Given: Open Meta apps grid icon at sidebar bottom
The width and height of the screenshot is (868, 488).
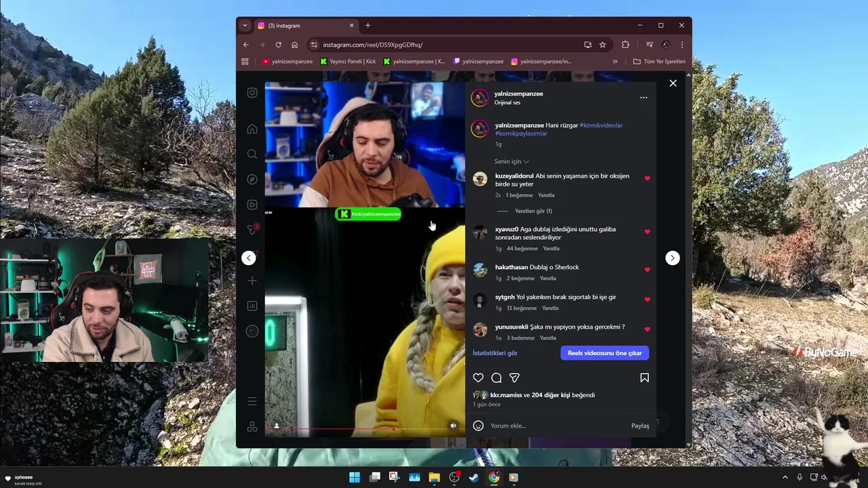Looking at the screenshot, I should click(252, 426).
